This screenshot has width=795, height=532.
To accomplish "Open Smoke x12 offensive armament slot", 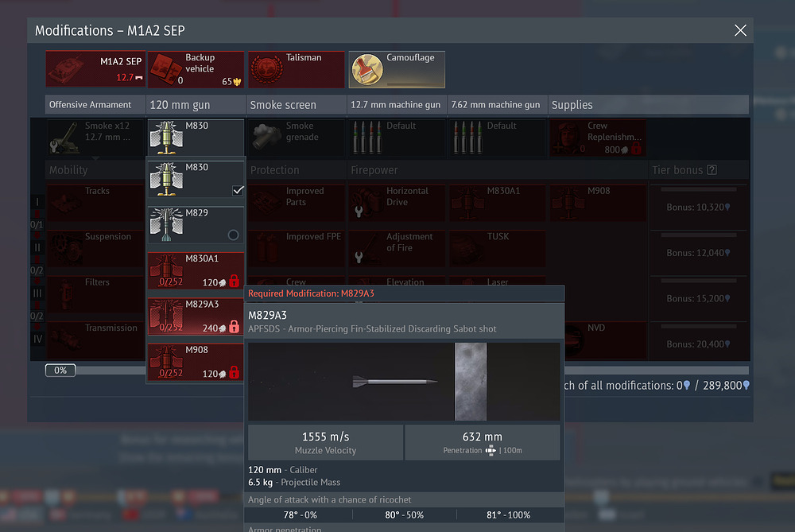I will point(95,138).
